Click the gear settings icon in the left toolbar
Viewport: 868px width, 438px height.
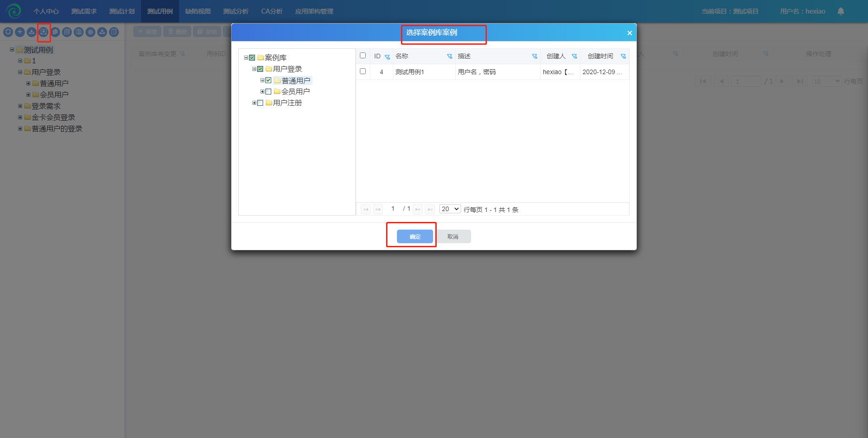tap(90, 32)
